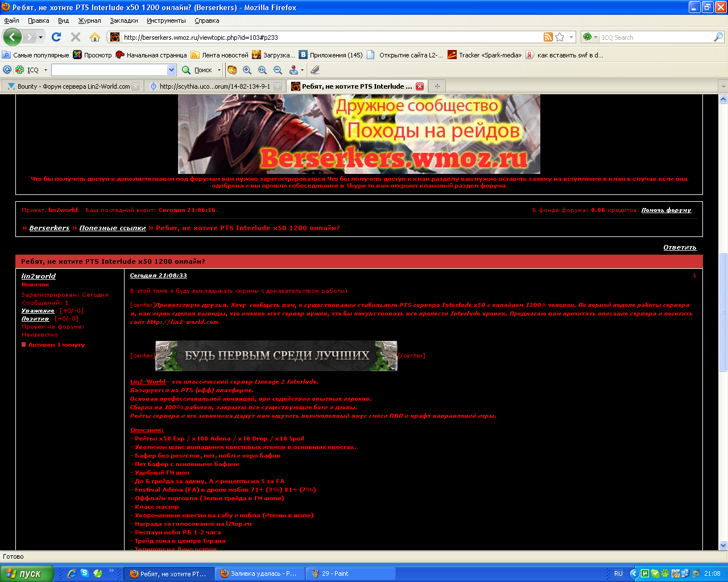Viewport: 728px width, 582px height.
Task: Open the Правка menu
Action: point(39,20)
